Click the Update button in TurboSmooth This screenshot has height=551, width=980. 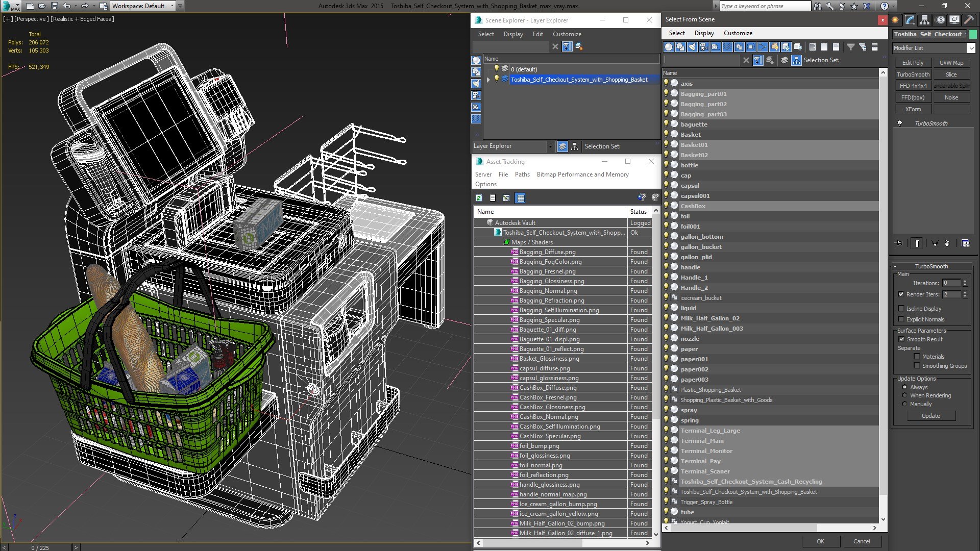click(x=930, y=416)
